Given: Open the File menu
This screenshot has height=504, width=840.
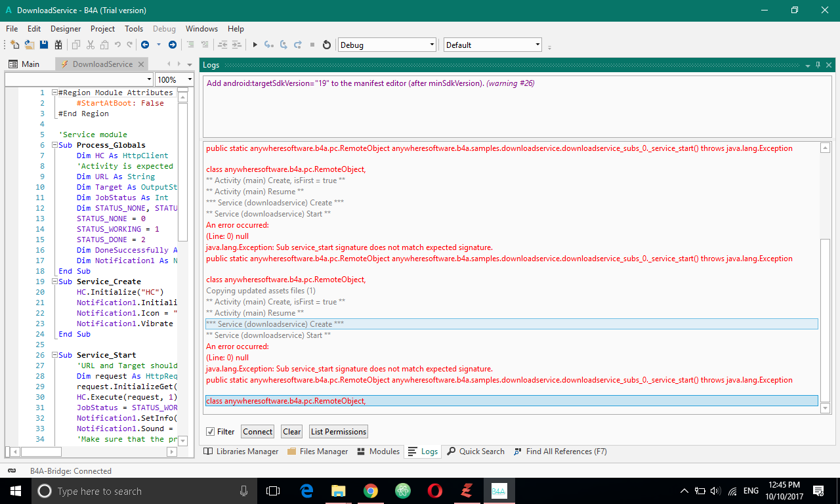Looking at the screenshot, I should tap(12, 29).
